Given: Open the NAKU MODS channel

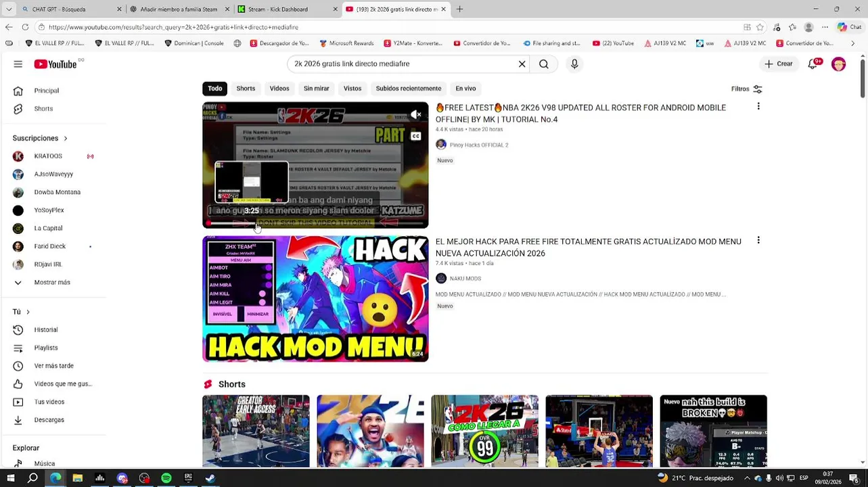Looking at the screenshot, I should pyautogui.click(x=465, y=279).
